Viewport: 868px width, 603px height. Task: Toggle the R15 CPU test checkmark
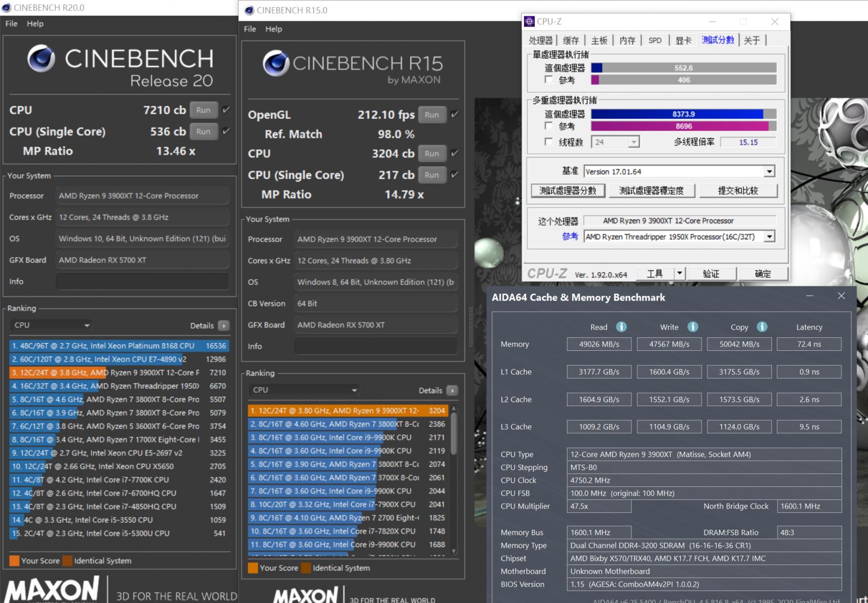[x=455, y=153]
